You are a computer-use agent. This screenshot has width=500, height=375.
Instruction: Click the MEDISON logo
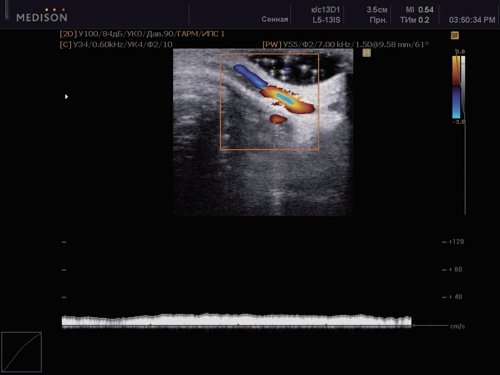click(42, 15)
